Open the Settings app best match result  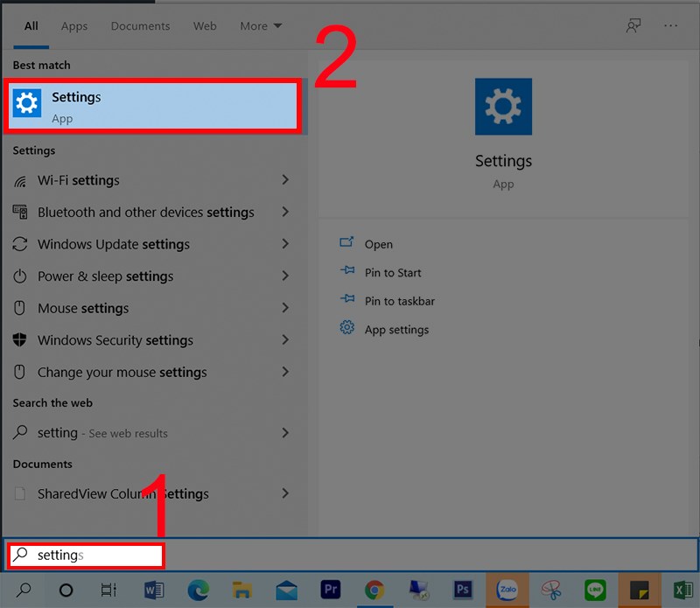(154, 107)
